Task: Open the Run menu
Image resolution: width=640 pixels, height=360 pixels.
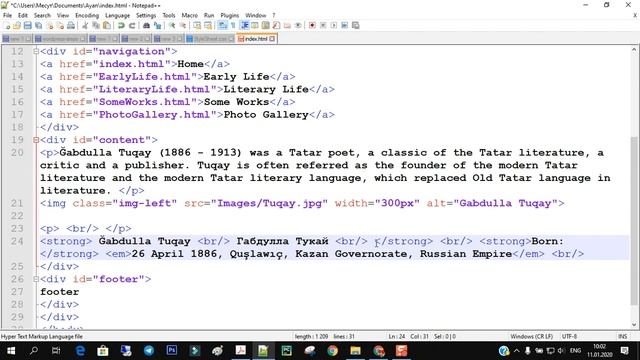Action: [x=209, y=16]
